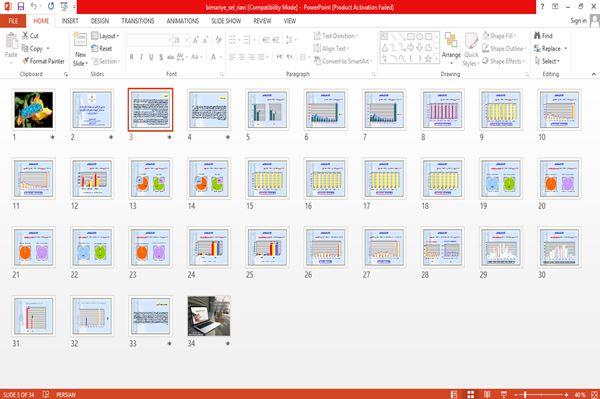
Task: Switch to Normal view in status bar
Action: [454, 394]
